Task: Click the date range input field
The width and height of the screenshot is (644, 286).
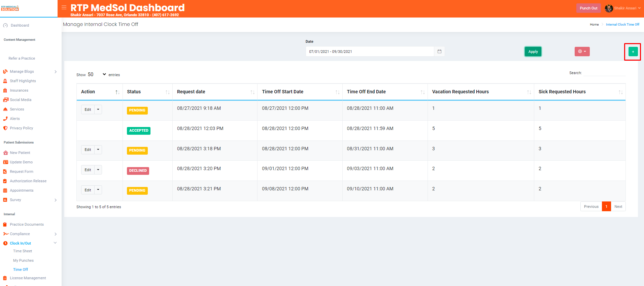Action: (370, 52)
